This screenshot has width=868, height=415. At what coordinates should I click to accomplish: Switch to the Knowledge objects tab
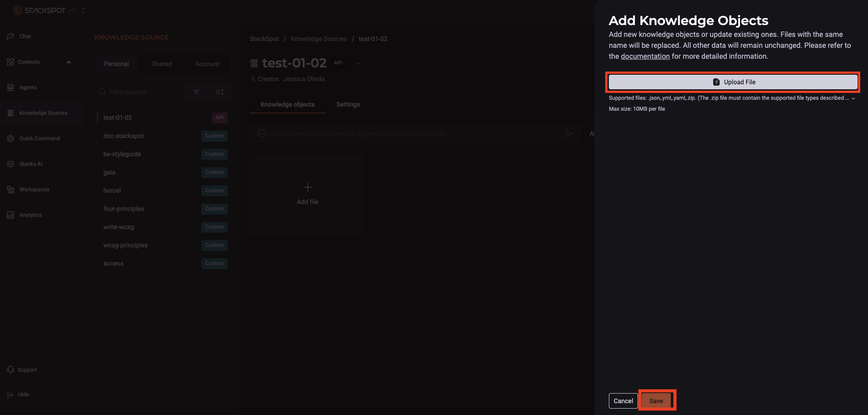[x=287, y=104]
